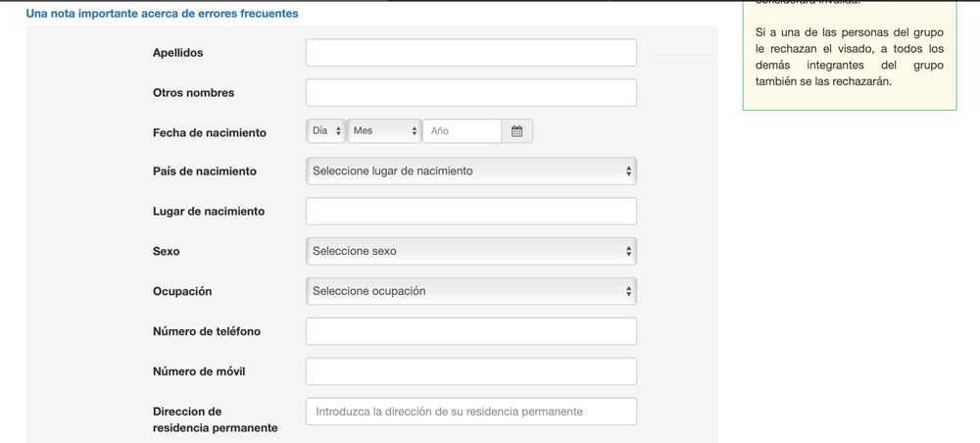
Task: Click the 'Fecha de nacimiento' label text
Action: tap(209, 132)
